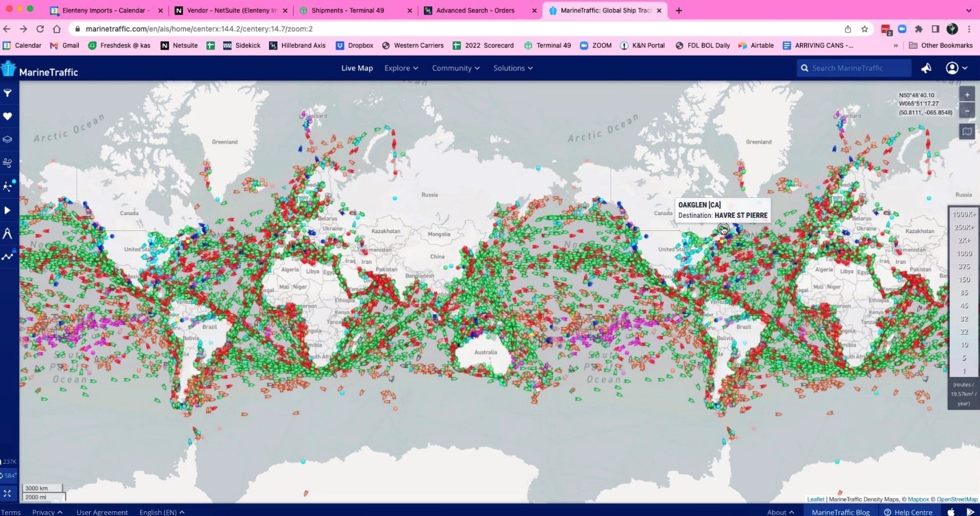This screenshot has width=980, height=516.
Task: Open the Gmail bookmark
Action: [x=65, y=45]
